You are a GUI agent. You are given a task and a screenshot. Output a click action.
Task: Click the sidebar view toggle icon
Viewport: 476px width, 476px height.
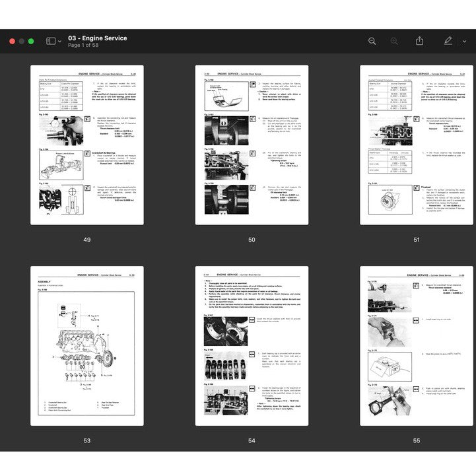coord(51,41)
